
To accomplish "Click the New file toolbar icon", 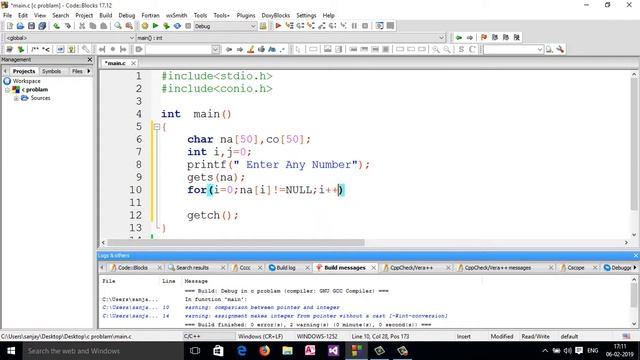I will point(9,26).
